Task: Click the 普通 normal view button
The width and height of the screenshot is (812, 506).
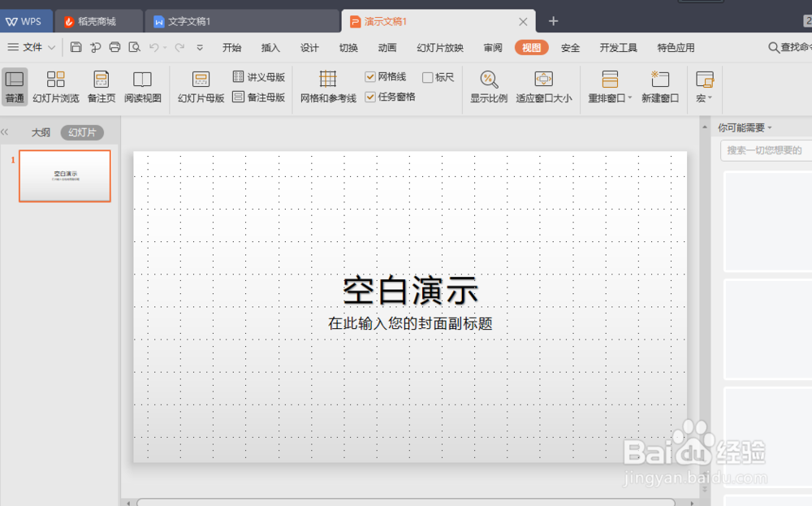Action: click(x=14, y=85)
